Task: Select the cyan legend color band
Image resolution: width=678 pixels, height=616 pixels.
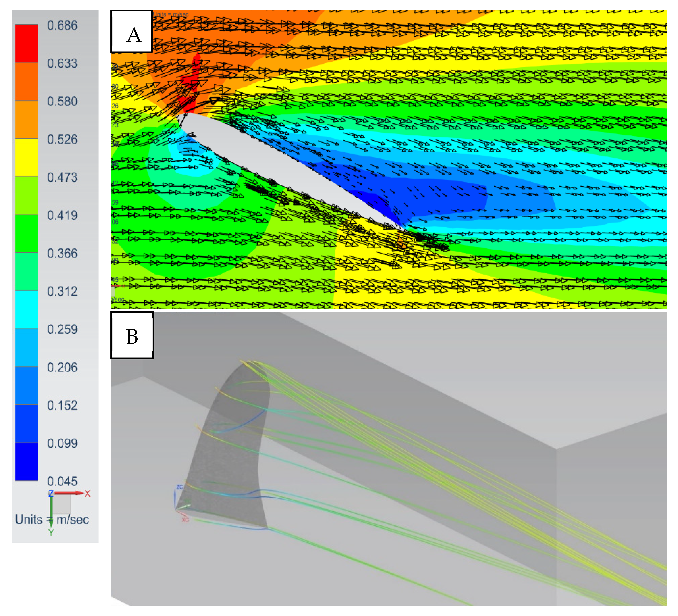Action: coord(26,309)
